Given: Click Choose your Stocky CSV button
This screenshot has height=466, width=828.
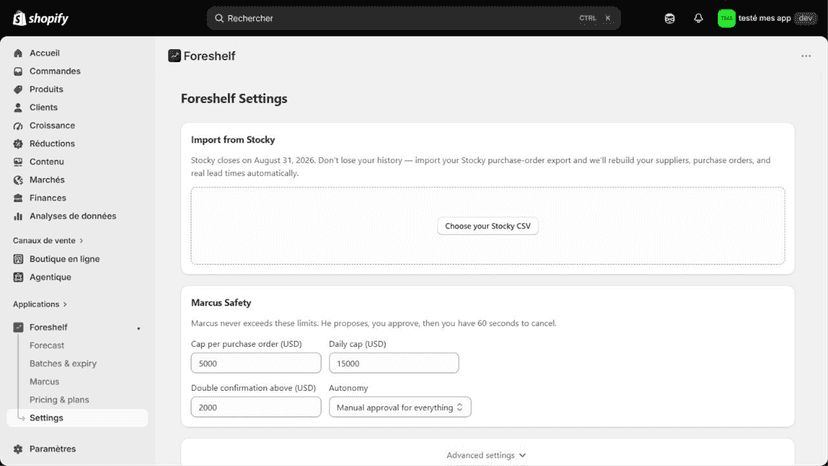Looking at the screenshot, I should (487, 226).
